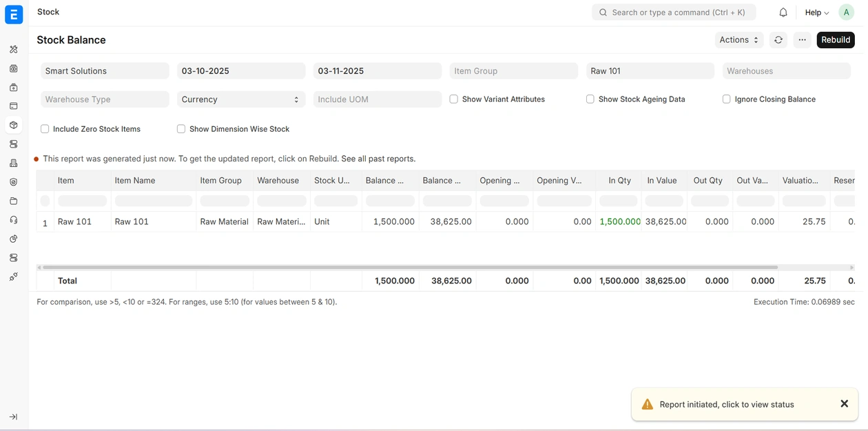Open the shield quality icon in sidebar
Screen dimensions: 868x431
click(x=14, y=182)
